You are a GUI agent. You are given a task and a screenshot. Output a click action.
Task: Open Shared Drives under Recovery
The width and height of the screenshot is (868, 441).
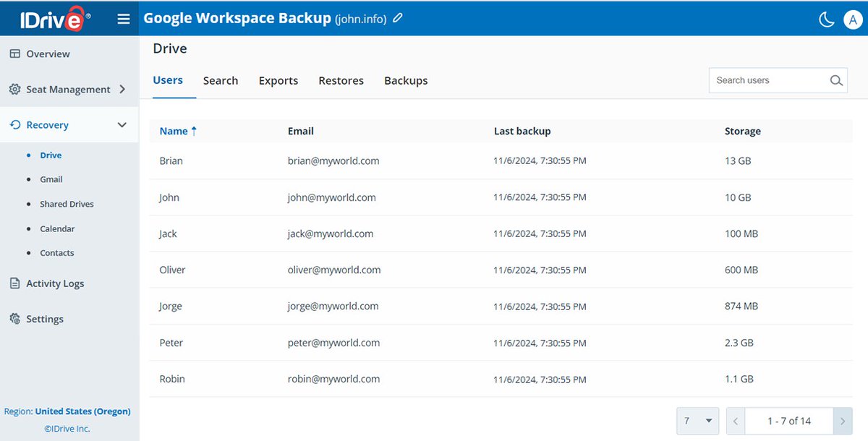click(67, 204)
